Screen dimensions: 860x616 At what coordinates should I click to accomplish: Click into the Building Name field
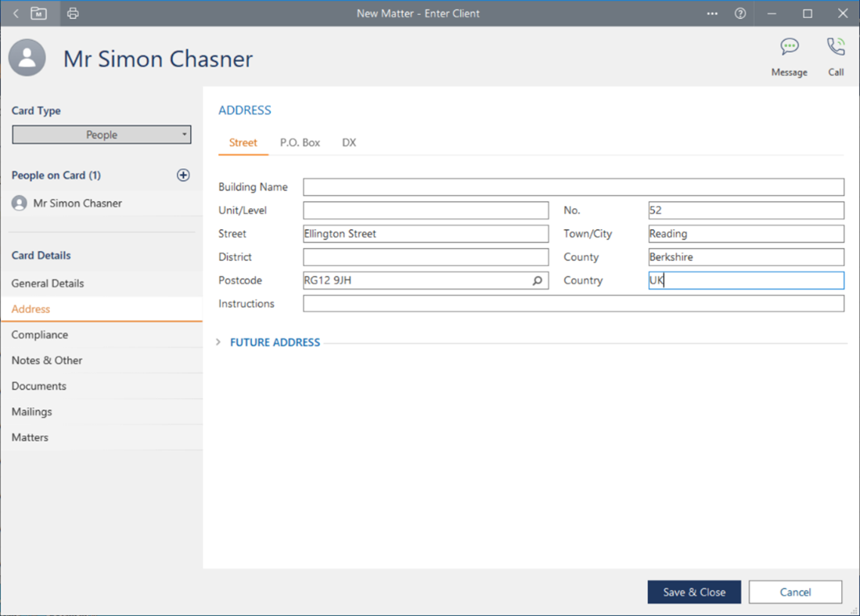[573, 187]
